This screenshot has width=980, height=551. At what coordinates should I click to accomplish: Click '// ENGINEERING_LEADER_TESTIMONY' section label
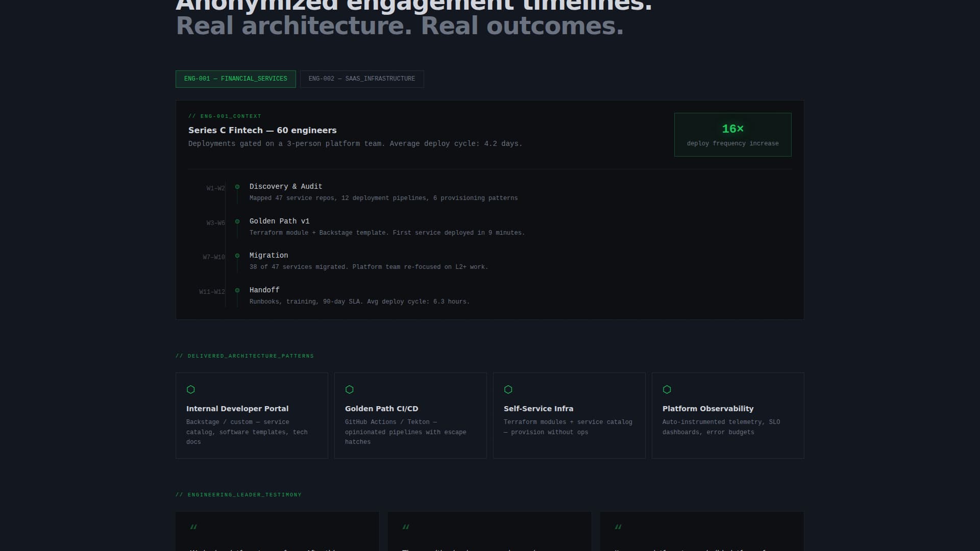click(238, 495)
